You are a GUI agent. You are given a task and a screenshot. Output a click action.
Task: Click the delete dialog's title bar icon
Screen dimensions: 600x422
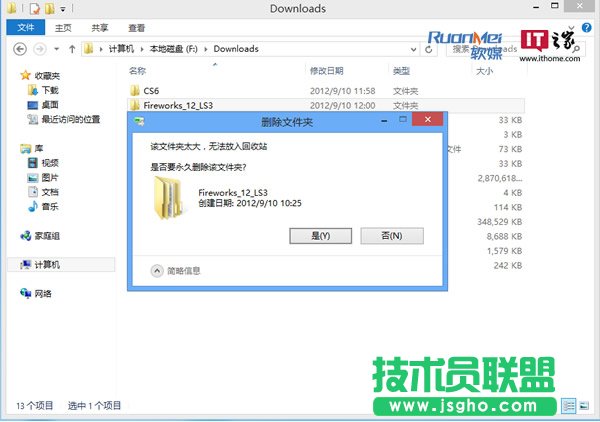point(139,122)
